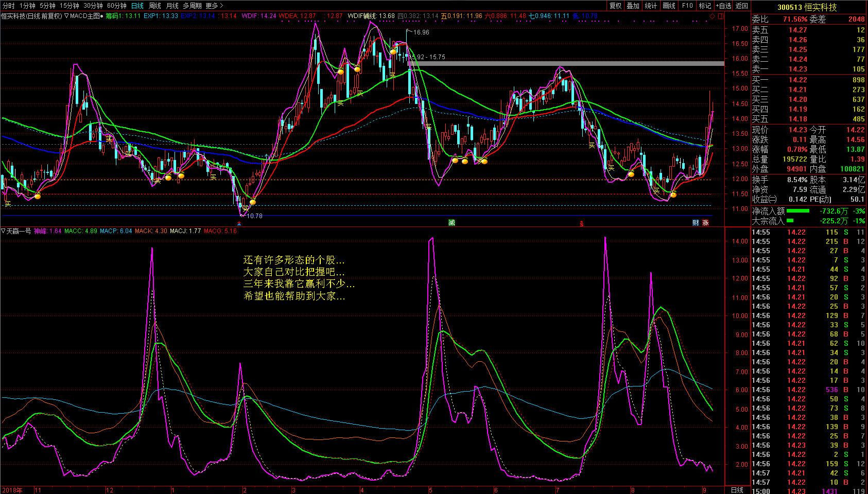Click the gray 15.92-15.75 gap band
This screenshot has width=868, height=494.
(x=566, y=64)
